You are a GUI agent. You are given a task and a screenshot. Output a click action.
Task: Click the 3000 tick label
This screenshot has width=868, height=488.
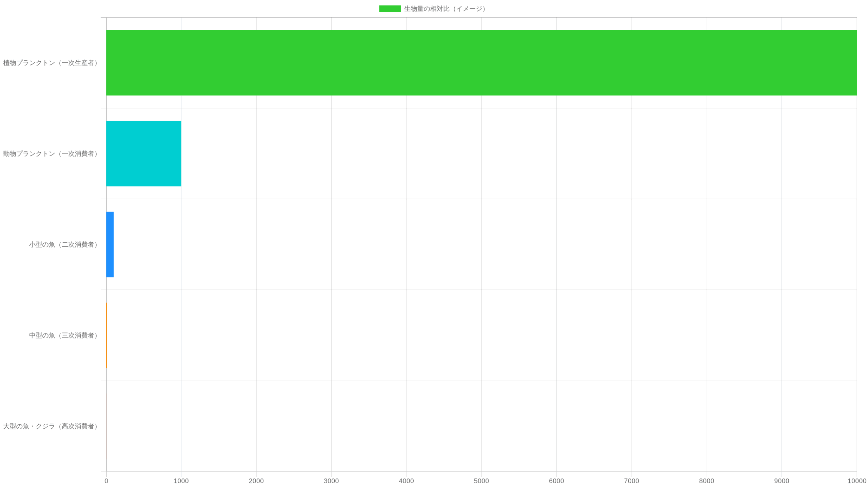point(331,481)
